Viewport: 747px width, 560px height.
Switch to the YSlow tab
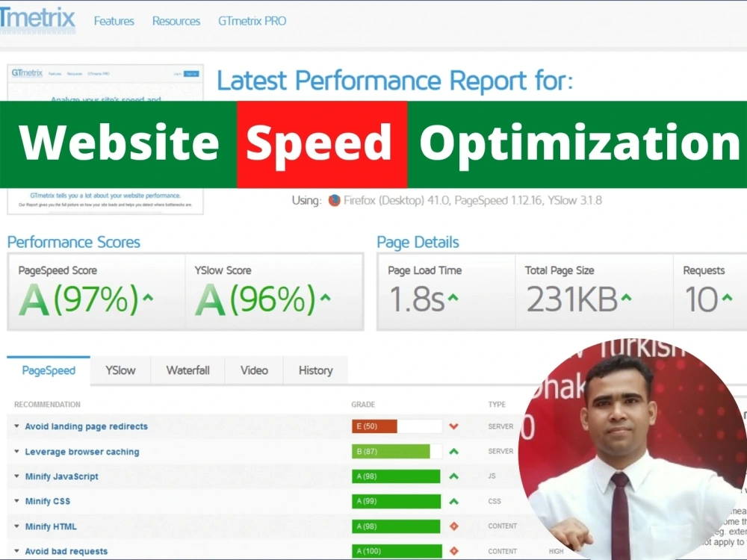click(120, 370)
